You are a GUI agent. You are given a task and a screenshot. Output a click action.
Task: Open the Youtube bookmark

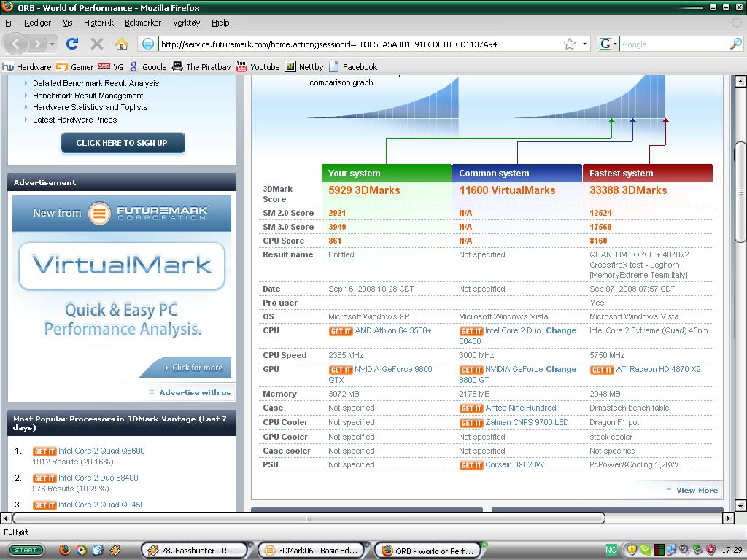[x=258, y=67]
